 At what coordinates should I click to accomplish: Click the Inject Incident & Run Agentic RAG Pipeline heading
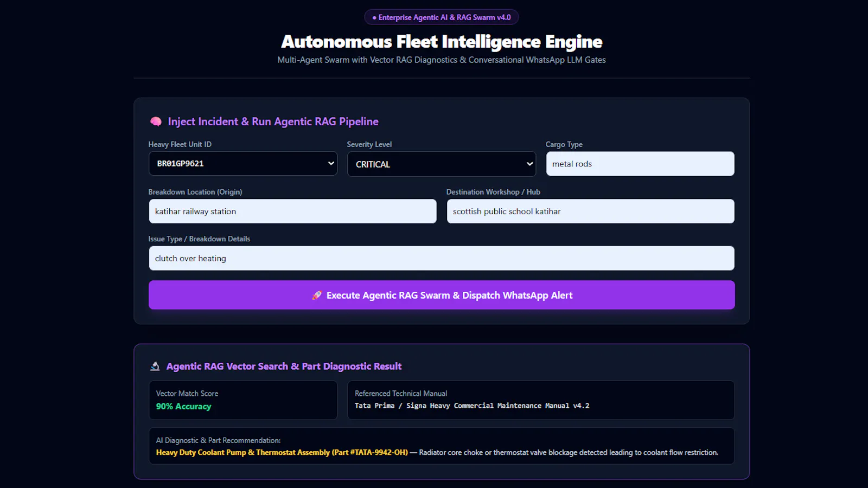pyautogui.click(x=273, y=121)
